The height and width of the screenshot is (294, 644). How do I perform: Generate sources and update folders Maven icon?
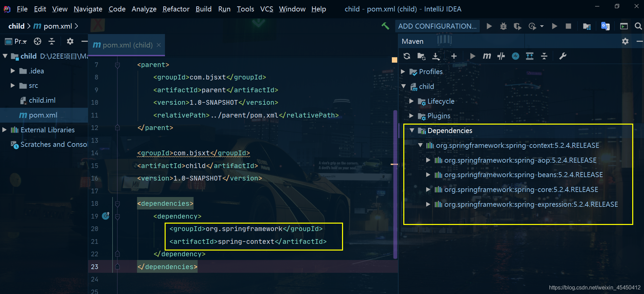click(421, 56)
